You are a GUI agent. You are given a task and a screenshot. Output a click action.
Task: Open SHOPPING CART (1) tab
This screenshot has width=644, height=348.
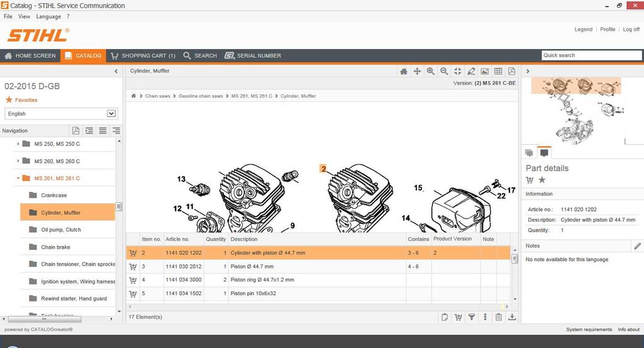143,55
